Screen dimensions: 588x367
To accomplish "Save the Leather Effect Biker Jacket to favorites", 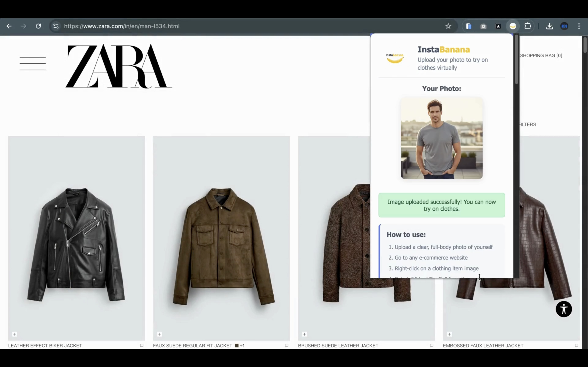I will point(142,345).
